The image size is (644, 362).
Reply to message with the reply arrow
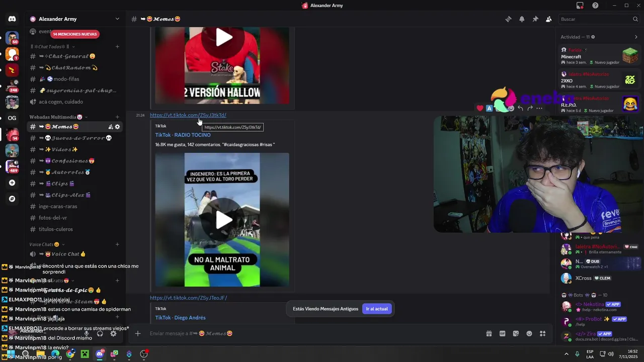520,108
